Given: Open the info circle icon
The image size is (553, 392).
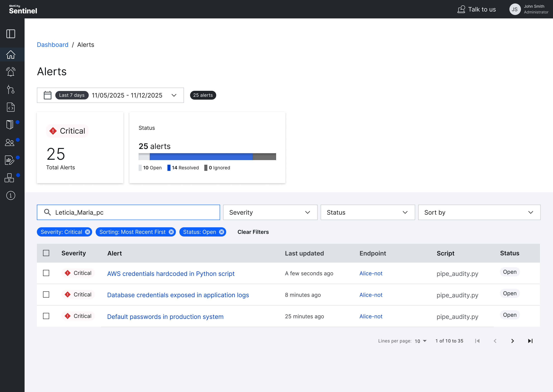Looking at the screenshot, I should [11, 195].
